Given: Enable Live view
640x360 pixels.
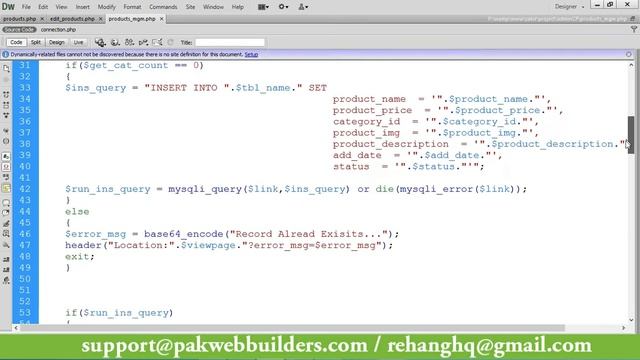Looking at the screenshot, I should [x=78, y=42].
